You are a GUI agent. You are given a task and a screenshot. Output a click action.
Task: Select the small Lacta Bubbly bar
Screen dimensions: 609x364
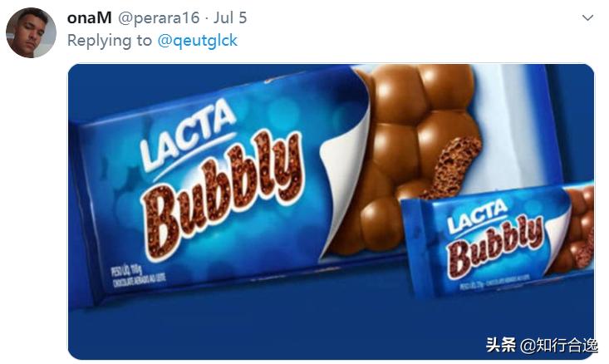[x=498, y=239]
